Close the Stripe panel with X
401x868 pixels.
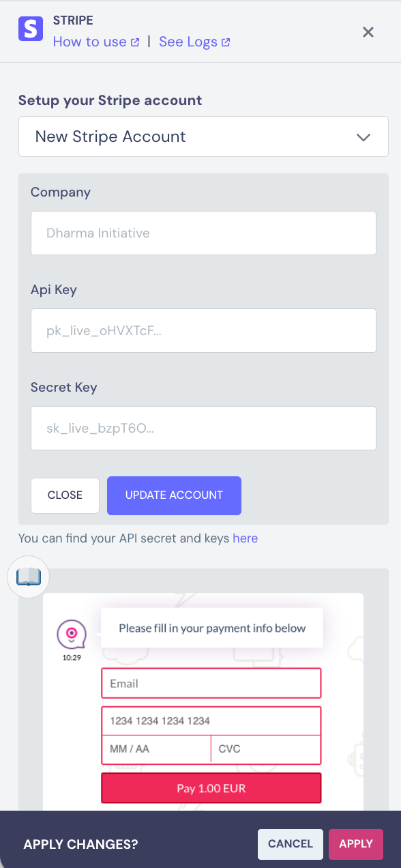tap(368, 31)
